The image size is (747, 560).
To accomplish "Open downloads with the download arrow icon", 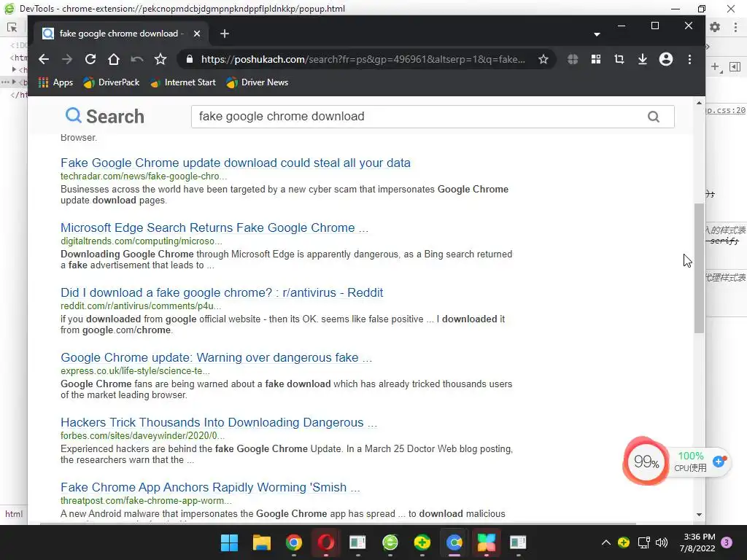I will pos(643,59).
